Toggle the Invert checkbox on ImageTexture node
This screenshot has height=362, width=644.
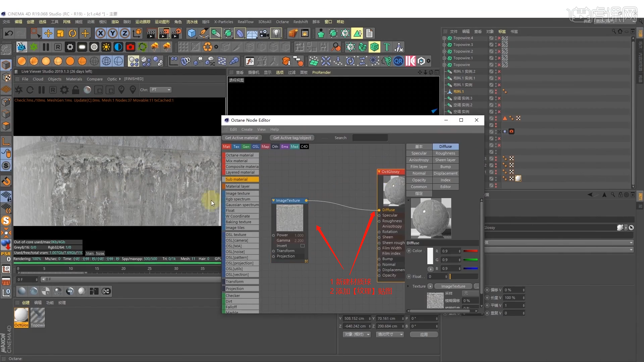click(x=303, y=246)
